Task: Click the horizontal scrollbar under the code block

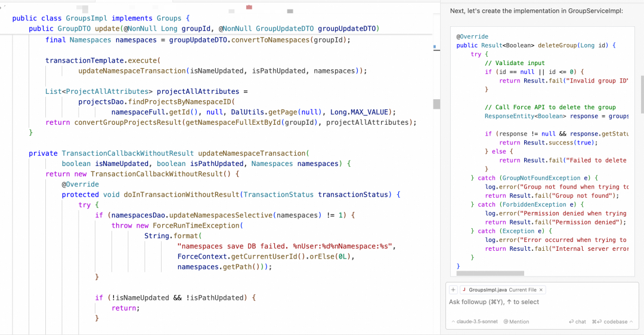Action: (x=490, y=273)
